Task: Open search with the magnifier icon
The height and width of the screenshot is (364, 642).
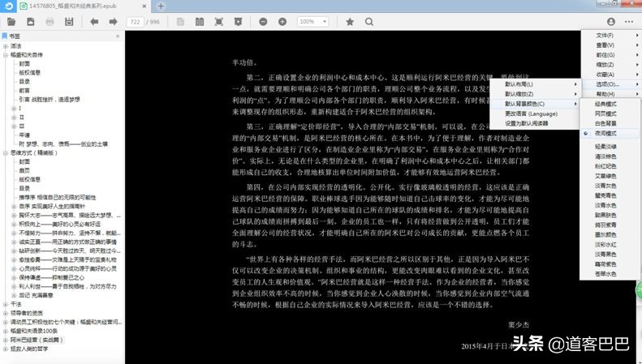Action: click(369, 22)
